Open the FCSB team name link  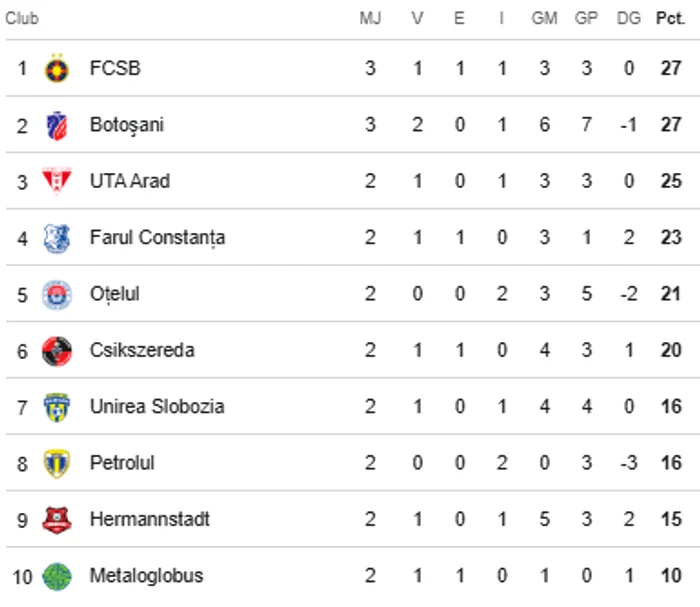point(115,69)
